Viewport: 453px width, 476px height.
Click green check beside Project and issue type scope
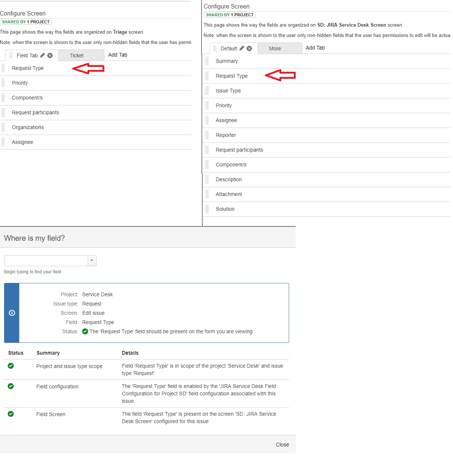coord(11,366)
